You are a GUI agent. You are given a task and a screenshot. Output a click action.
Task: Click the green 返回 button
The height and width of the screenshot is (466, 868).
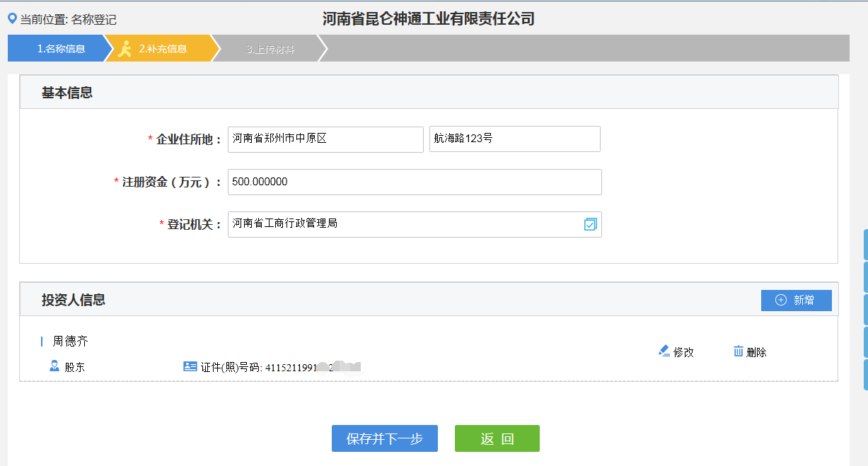[497, 438]
